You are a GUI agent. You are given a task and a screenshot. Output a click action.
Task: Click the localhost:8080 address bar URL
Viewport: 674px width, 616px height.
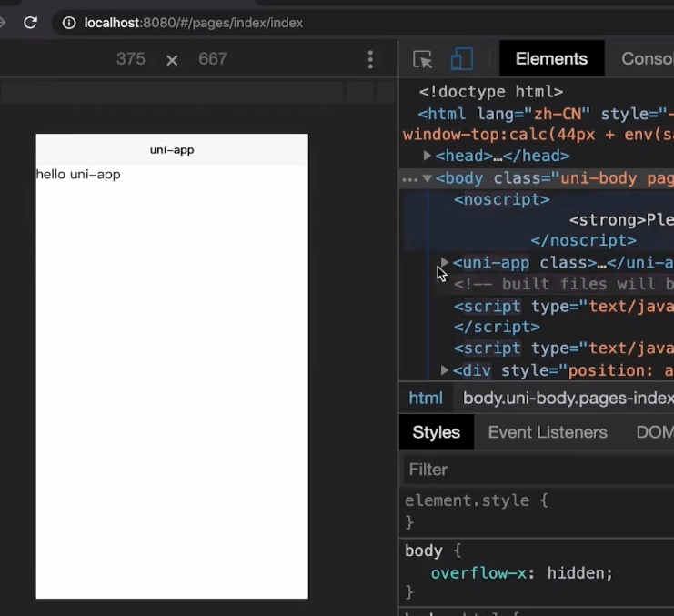[193, 23]
